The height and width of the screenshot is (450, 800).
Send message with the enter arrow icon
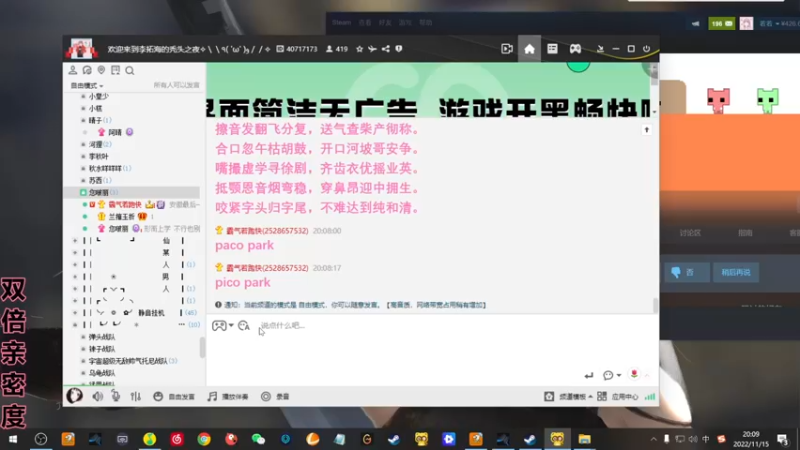point(589,376)
